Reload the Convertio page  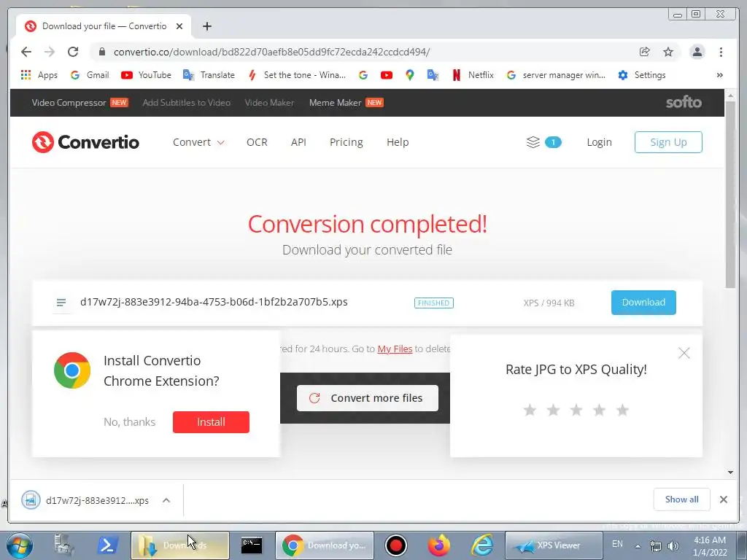point(73,52)
